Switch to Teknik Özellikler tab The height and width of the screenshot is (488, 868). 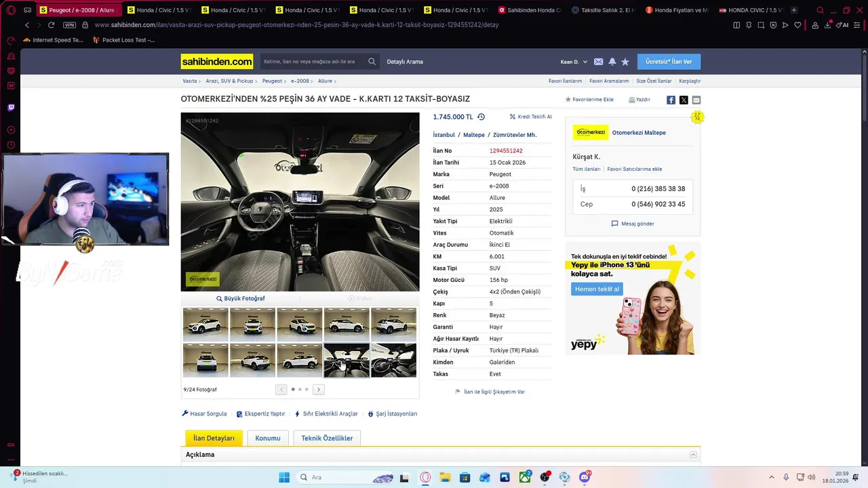click(327, 438)
